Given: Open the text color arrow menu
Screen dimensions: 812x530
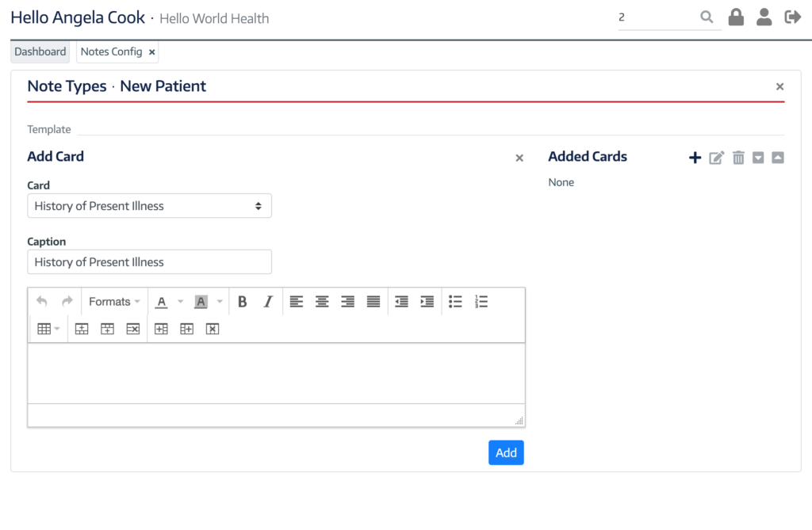Looking at the screenshot, I should [x=180, y=302].
